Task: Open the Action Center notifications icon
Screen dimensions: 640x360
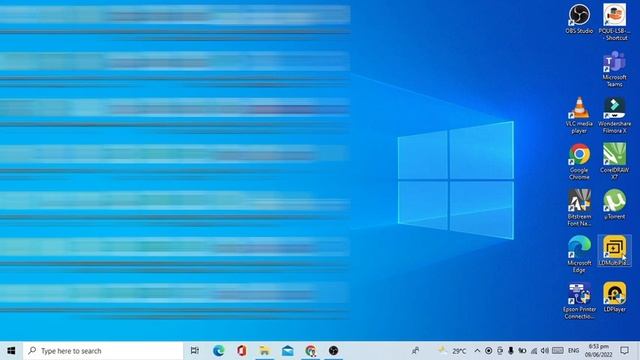Action: click(624, 351)
